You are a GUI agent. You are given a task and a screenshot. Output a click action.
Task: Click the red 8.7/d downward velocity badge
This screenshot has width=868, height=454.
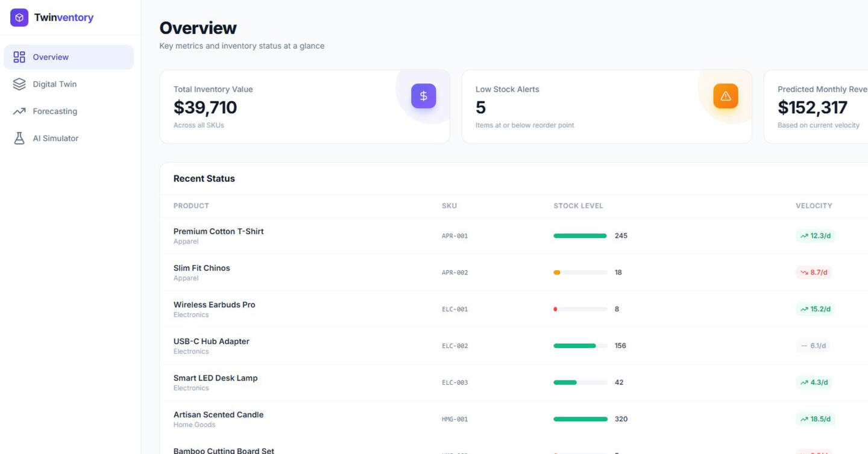pyautogui.click(x=813, y=273)
